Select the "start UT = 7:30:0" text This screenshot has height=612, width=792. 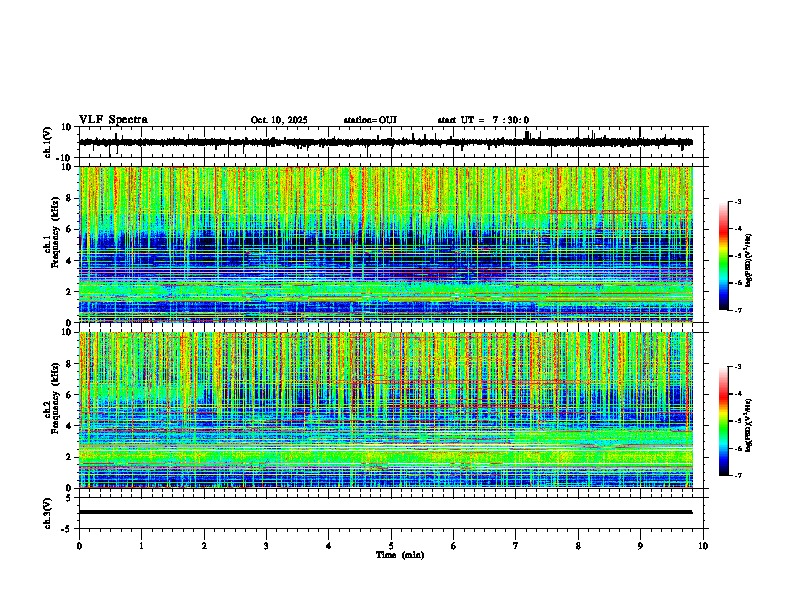pos(483,120)
